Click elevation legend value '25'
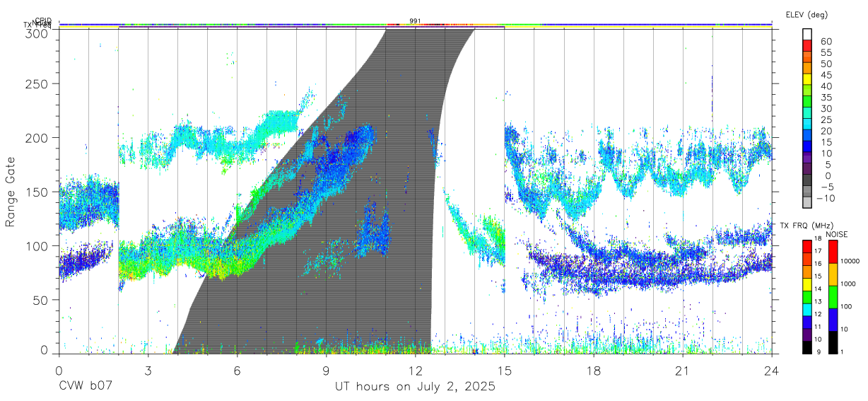This screenshot has width=868, height=401. (x=826, y=120)
